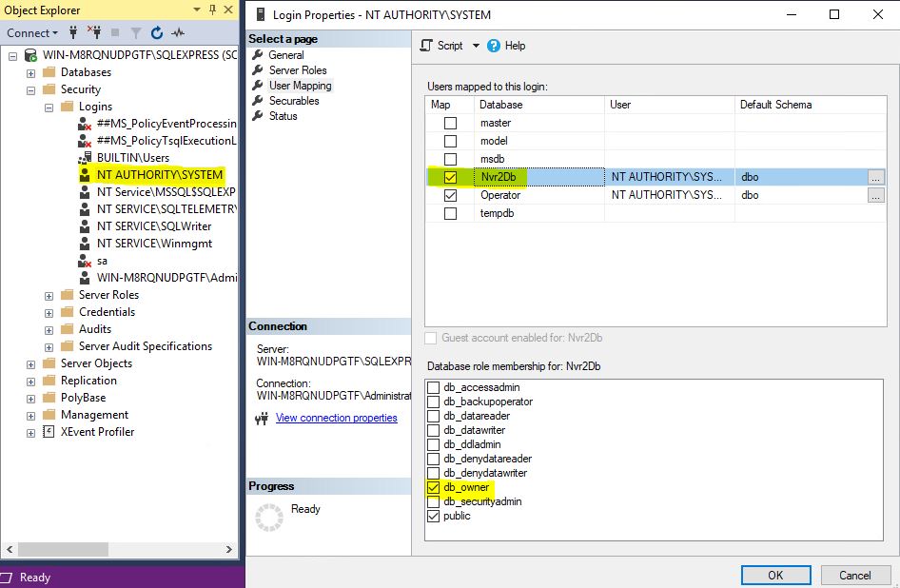
Task: Open View connection properties link
Action: 336,418
